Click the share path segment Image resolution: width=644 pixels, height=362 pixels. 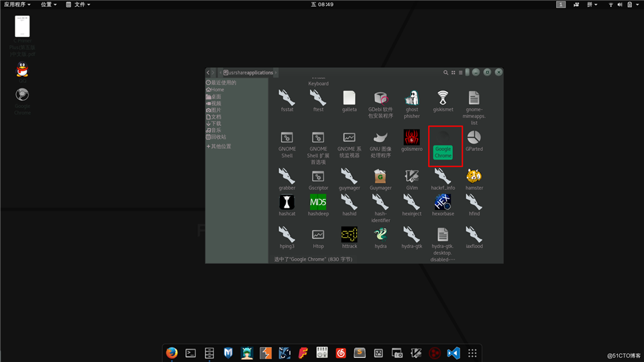241,72
